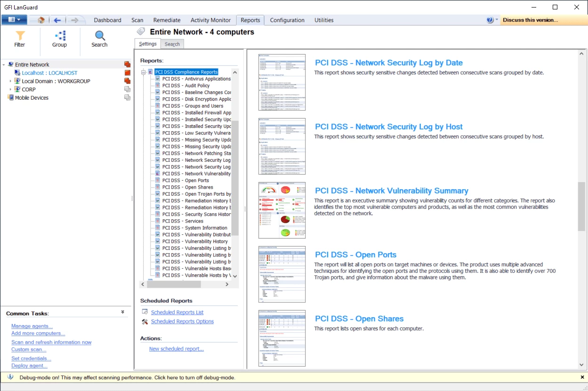Click the Manage agents link
588x391 pixels.
coord(32,326)
